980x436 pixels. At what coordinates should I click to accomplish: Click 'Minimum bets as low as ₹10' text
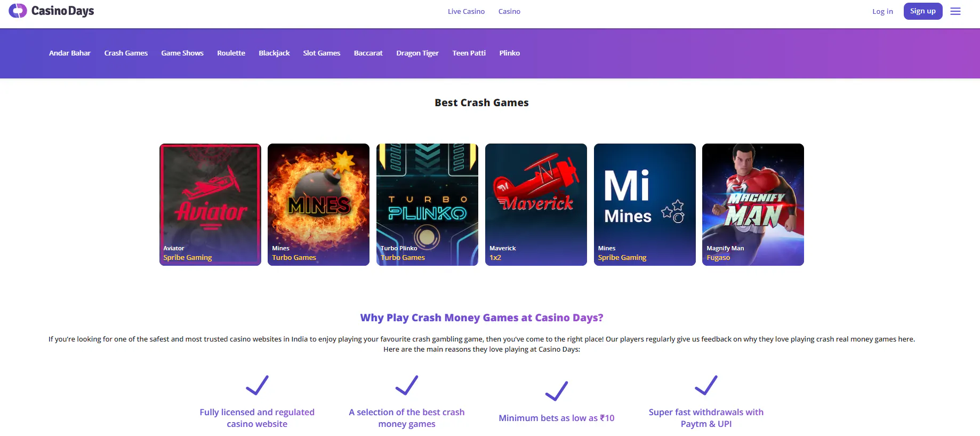pyautogui.click(x=557, y=418)
